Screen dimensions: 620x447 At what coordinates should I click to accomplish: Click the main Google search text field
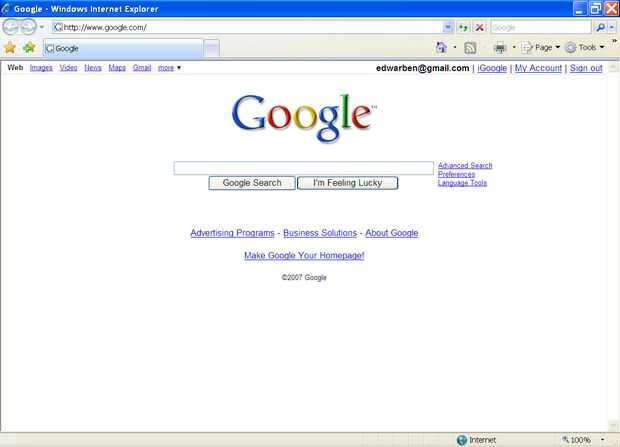coord(304,168)
